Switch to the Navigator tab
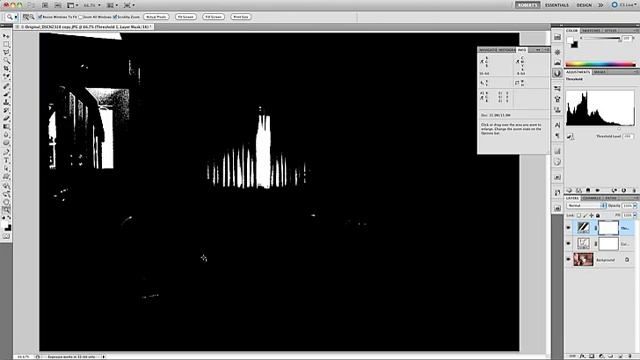640x360 pixels. click(x=488, y=50)
